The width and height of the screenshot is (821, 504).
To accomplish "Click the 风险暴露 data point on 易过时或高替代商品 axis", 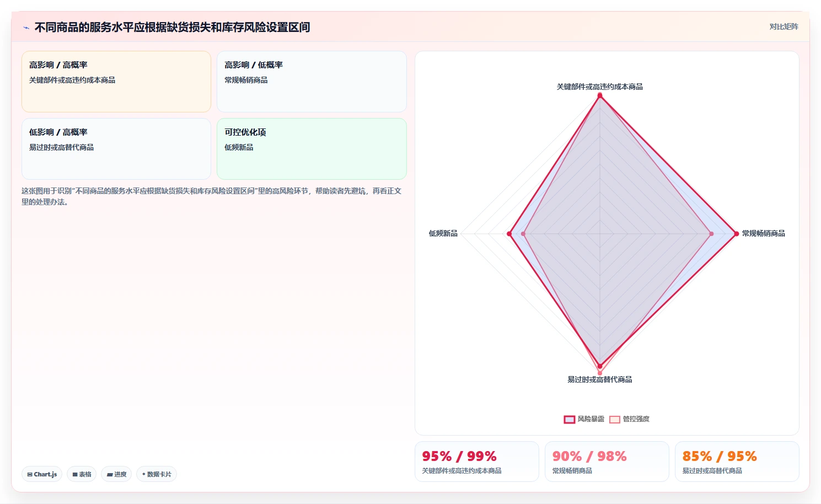I will click(x=600, y=366).
